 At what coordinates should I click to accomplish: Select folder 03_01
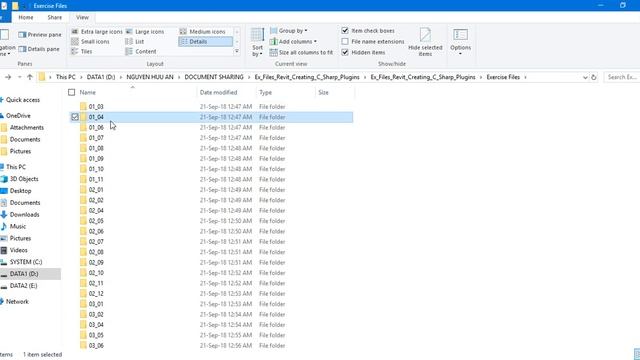click(x=96, y=304)
